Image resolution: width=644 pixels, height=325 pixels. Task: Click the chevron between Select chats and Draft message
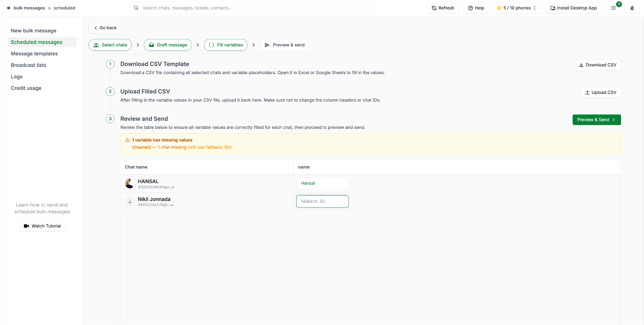pos(138,45)
